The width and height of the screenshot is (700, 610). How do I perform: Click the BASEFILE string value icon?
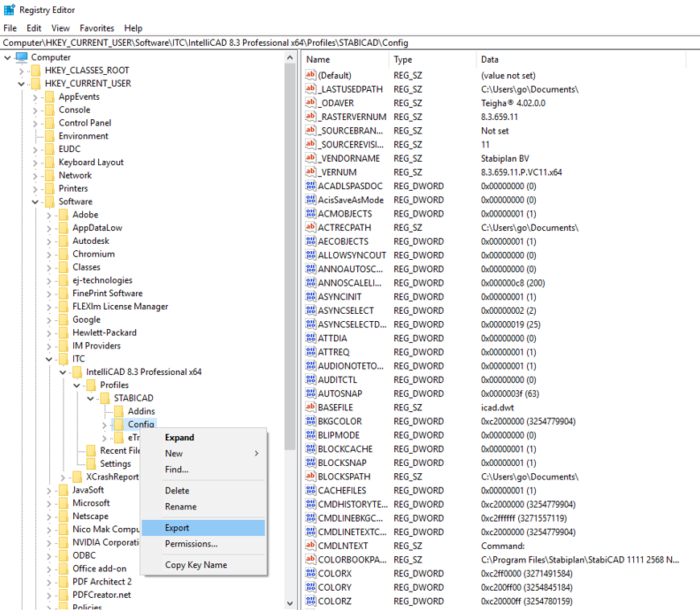[x=311, y=407]
